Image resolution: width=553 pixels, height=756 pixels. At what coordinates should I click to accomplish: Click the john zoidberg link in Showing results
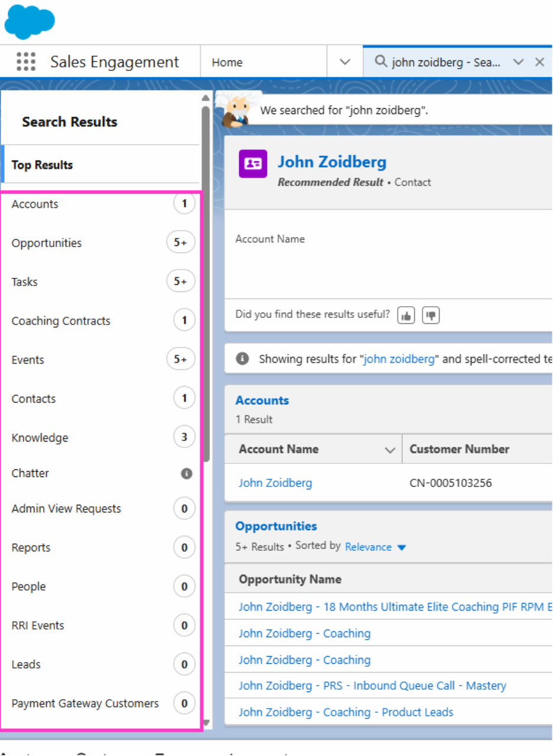tap(399, 359)
